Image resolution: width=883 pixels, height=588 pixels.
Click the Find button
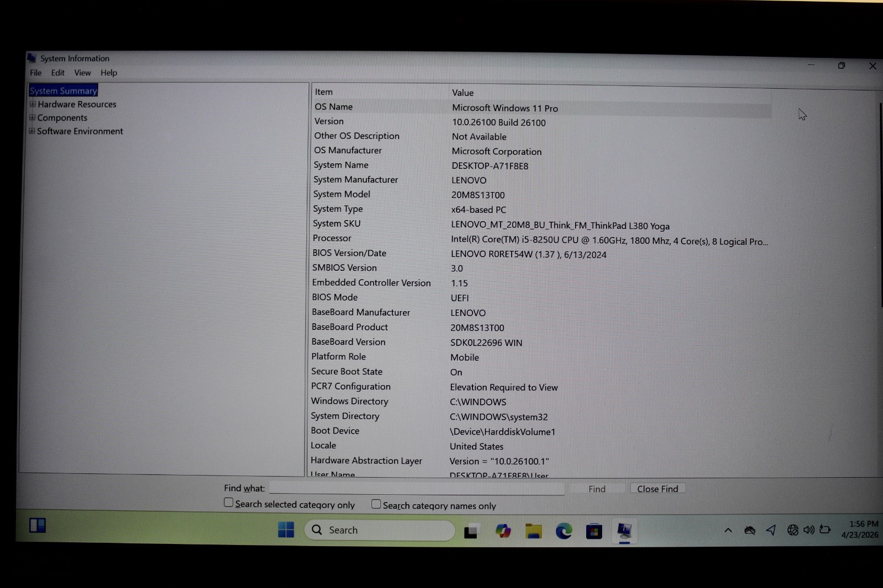(597, 489)
